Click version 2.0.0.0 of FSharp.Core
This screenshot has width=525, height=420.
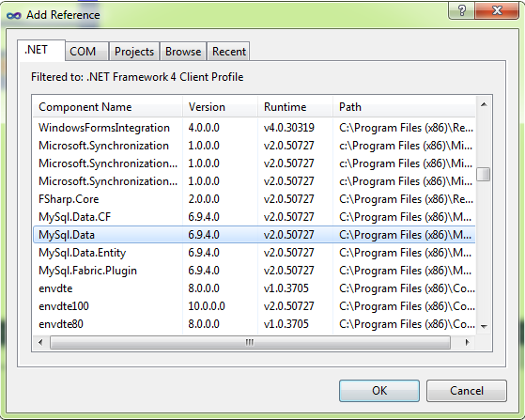(204, 199)
